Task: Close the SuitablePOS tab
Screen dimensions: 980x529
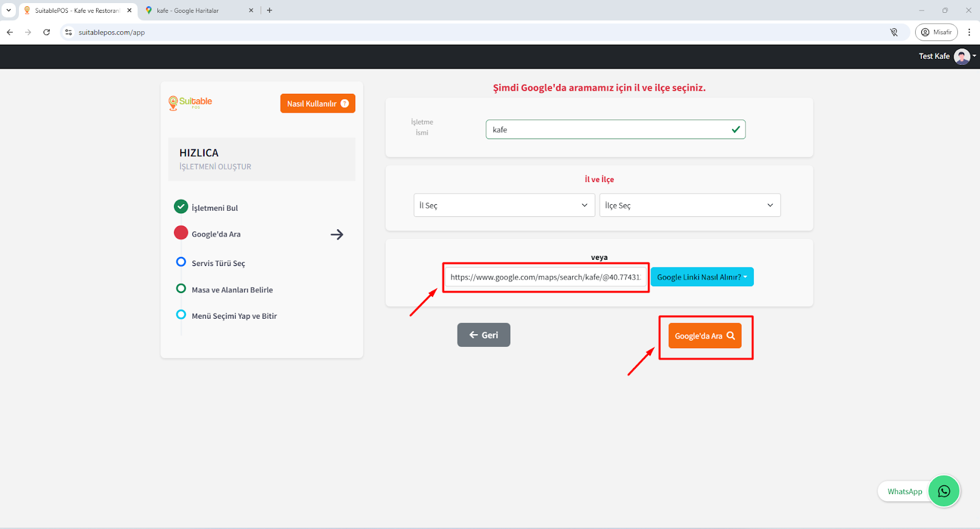Action: (129, 10)
